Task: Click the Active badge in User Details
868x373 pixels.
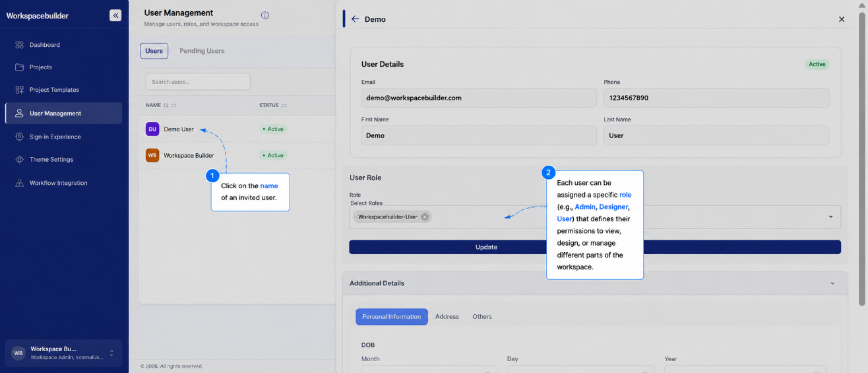Action: (817, 64)
